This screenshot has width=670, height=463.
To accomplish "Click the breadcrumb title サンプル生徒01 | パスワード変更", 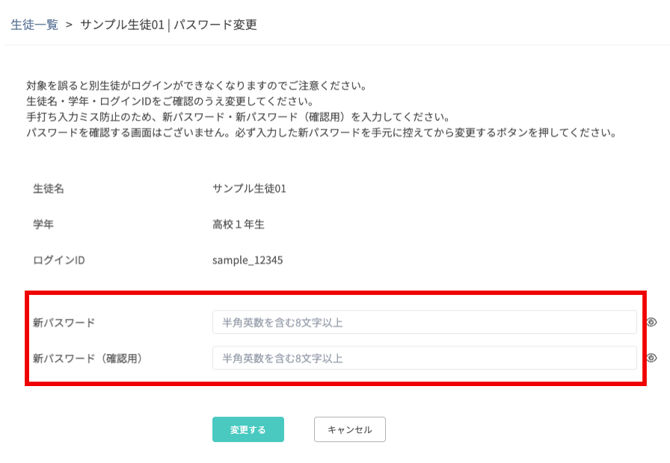I will point(168,25).
